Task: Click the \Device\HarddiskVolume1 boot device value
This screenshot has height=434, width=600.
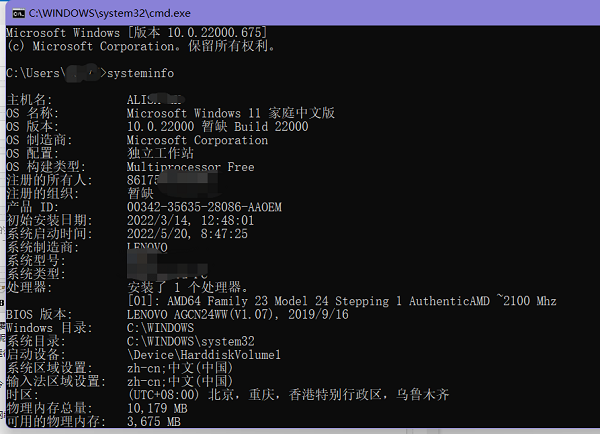Action: click(x=205, y=354)
